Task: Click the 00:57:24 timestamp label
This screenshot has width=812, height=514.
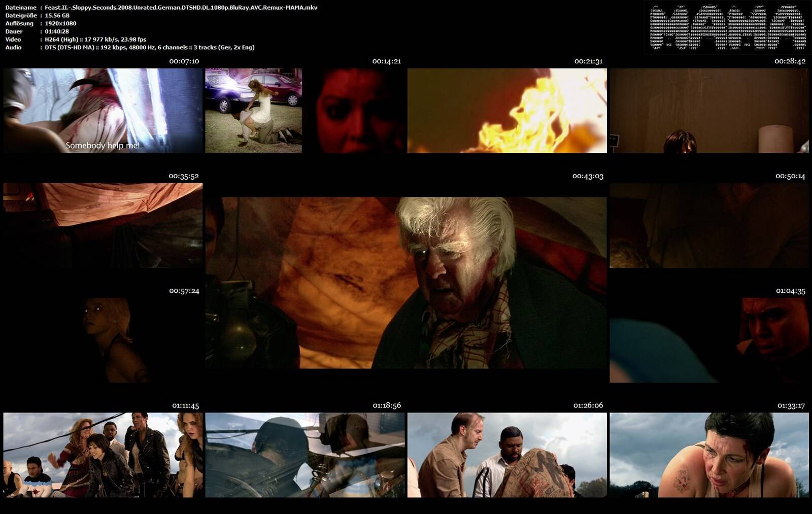Action: point(184,291)
